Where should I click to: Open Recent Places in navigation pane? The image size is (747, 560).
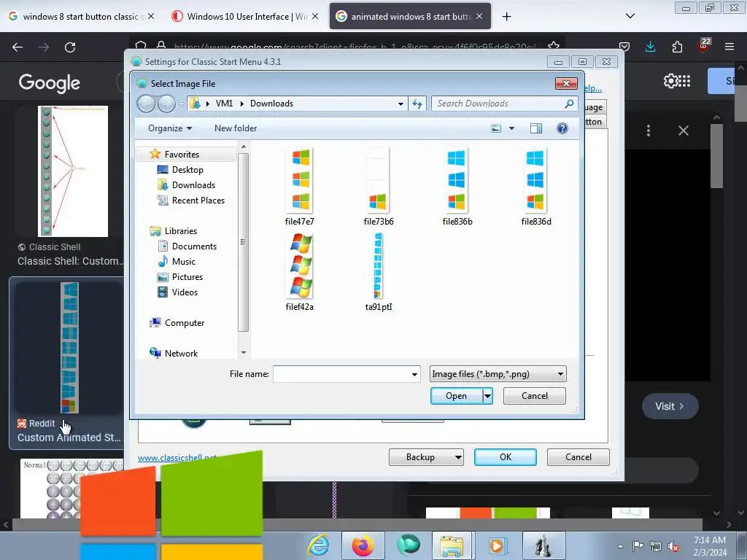click(x=198, y=201)
